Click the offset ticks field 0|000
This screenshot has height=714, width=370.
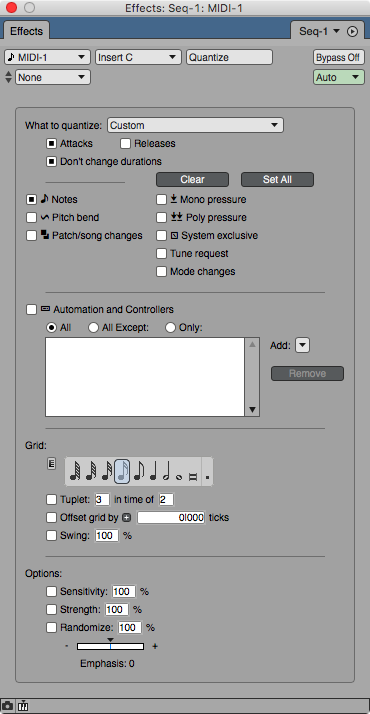(x=171, y=518)
